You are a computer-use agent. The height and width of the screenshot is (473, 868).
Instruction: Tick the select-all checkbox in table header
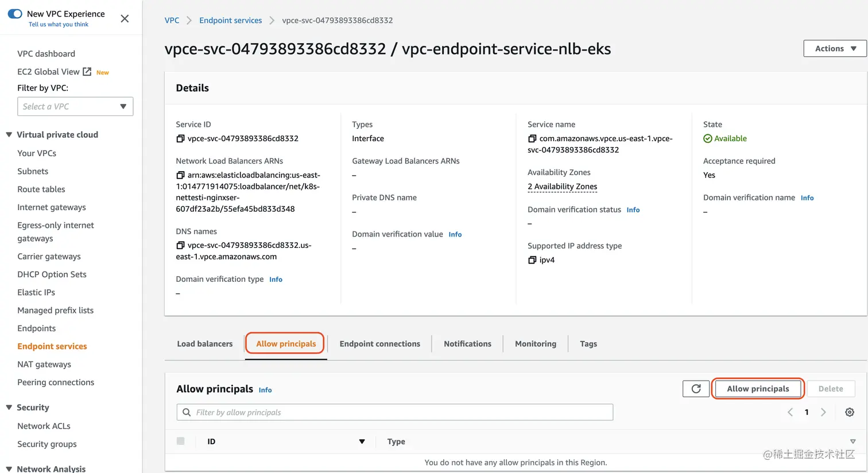tap(181, 441)
